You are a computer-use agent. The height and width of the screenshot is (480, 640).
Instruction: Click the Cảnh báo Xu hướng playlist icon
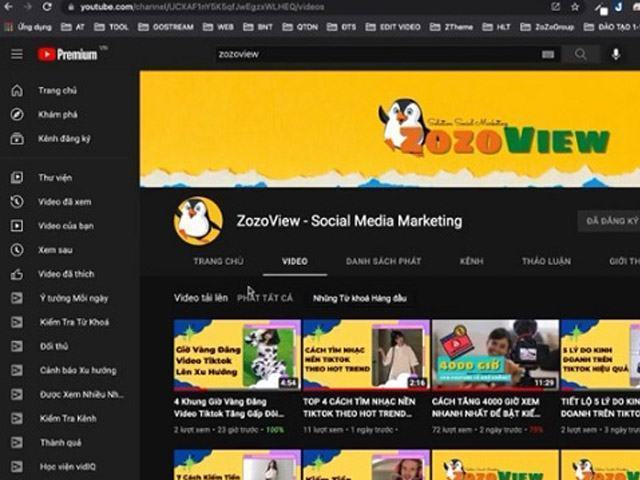(x=17, y=370)
